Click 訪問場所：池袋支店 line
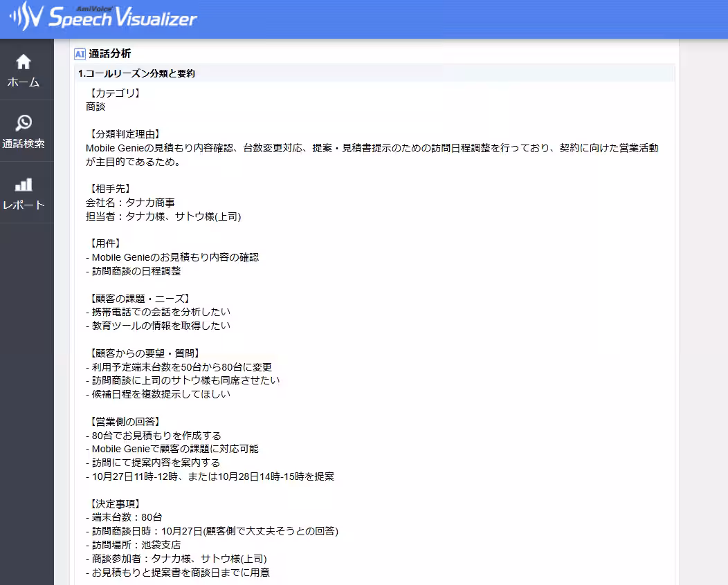The image size is (728, 585). click(x=134, y=545)
